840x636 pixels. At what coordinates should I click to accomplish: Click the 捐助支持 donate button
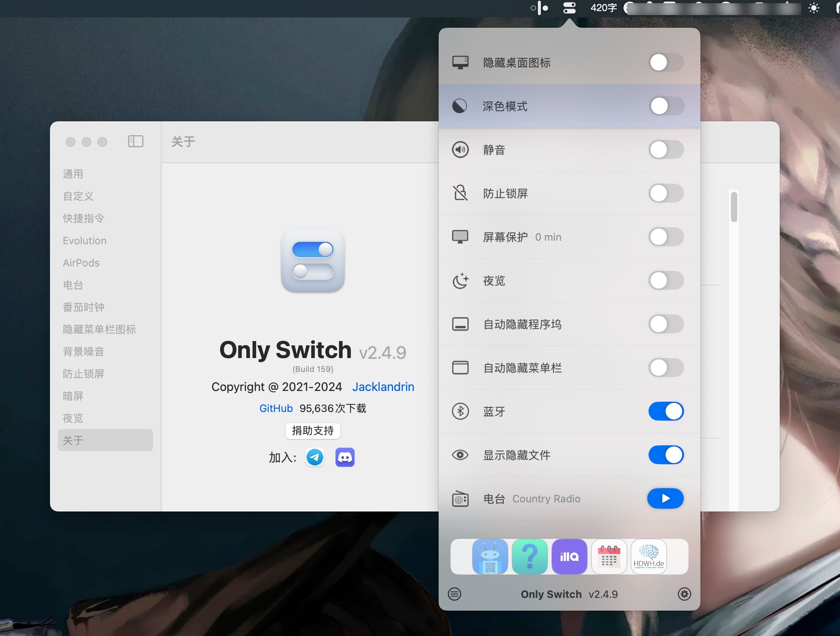pos(313,431)
